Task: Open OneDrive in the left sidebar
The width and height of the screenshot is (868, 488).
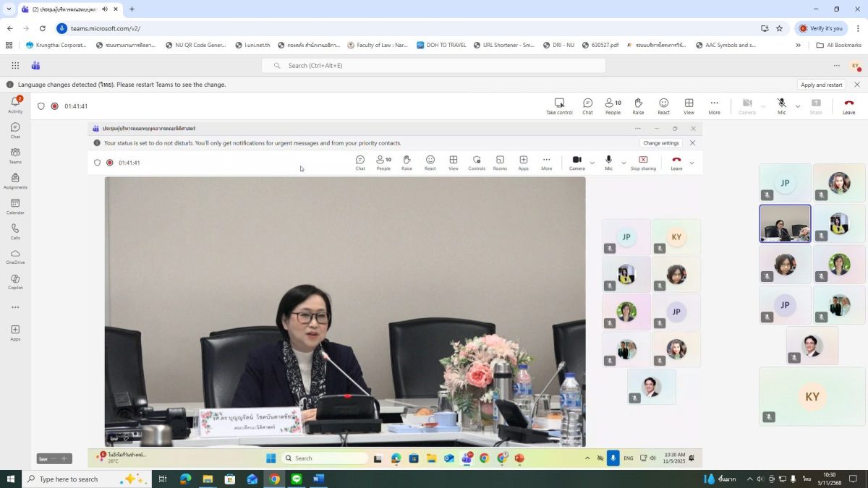Action: click(x=15, y=256)
